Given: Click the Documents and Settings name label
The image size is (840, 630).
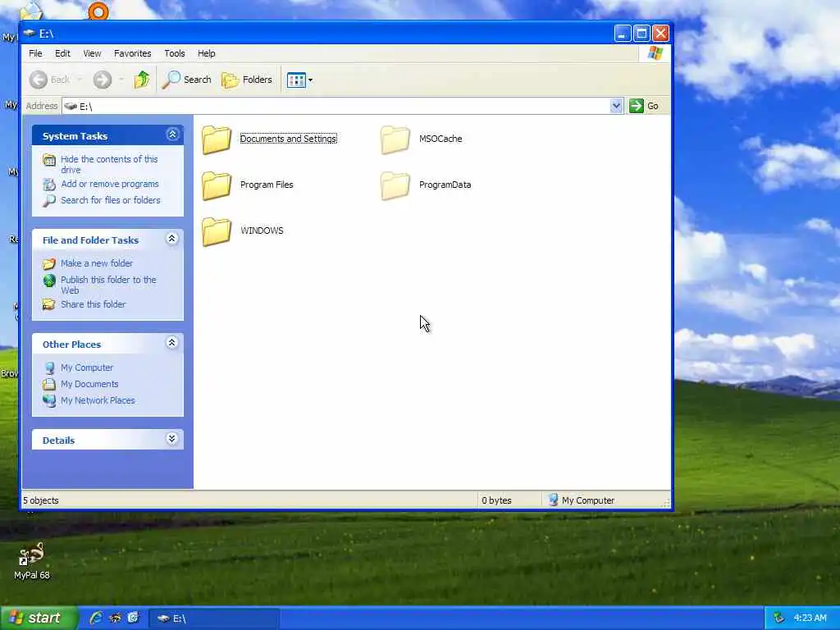Looking at the screenshot, I should click(x=288, y=139).
